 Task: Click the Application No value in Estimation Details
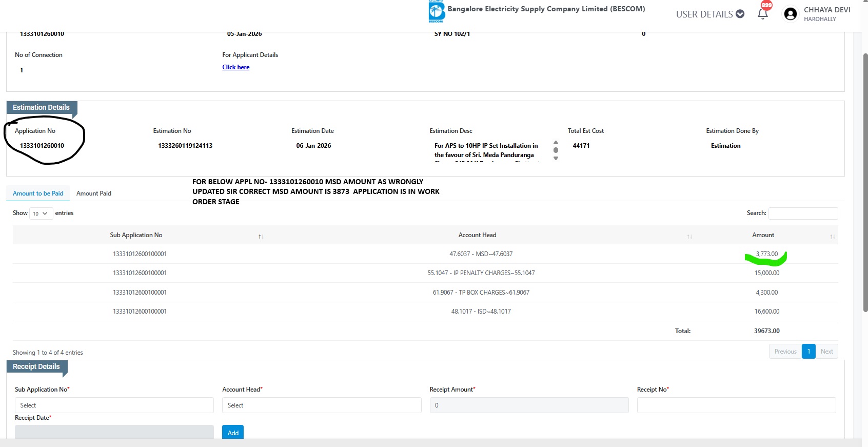click(x=42, y=146)
